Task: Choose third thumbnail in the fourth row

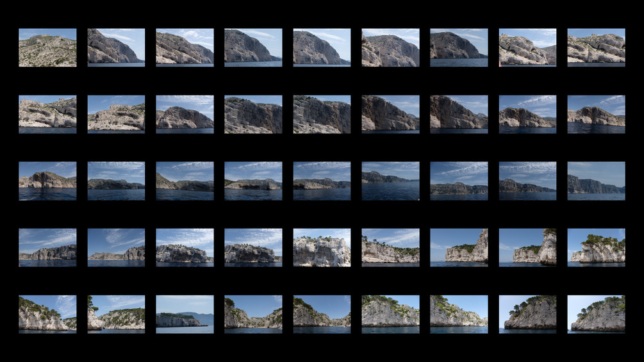Action: [x=185, y=248]
